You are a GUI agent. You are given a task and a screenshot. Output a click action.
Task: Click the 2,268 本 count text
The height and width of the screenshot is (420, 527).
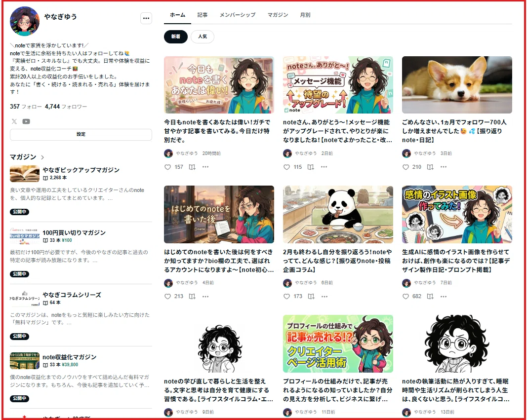tap(58, 178)
